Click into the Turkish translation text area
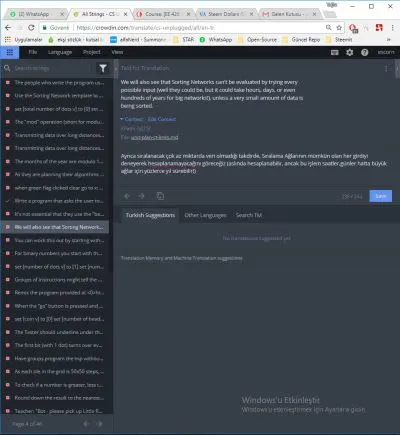Viewport: 400px width, 435px height. point(254,163)
